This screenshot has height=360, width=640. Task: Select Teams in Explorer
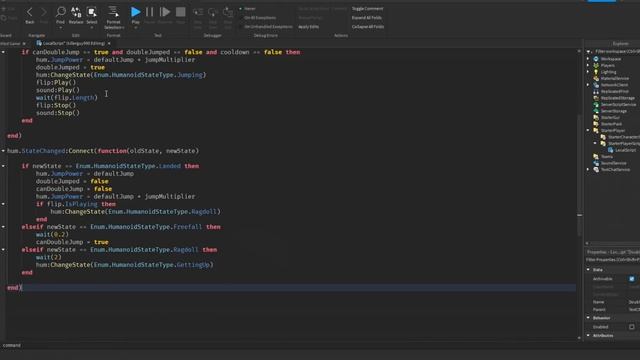click(x=607, y=157)
